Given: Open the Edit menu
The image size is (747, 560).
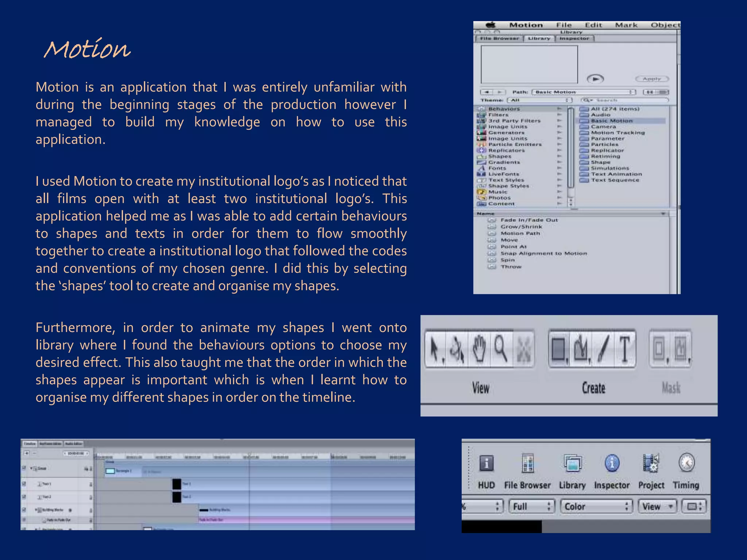Looking at the screenshot, I should pyautogui.click(x=593, y=25).
